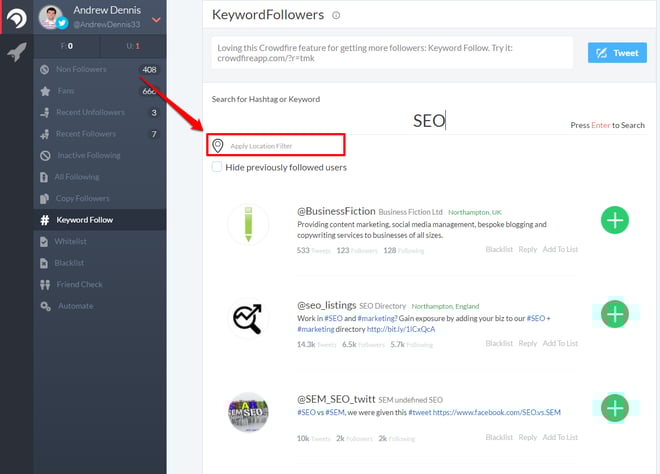Click @BusinessFiction profile picture
The height and width of the screenshot is (474, 660).
[248, 224]
